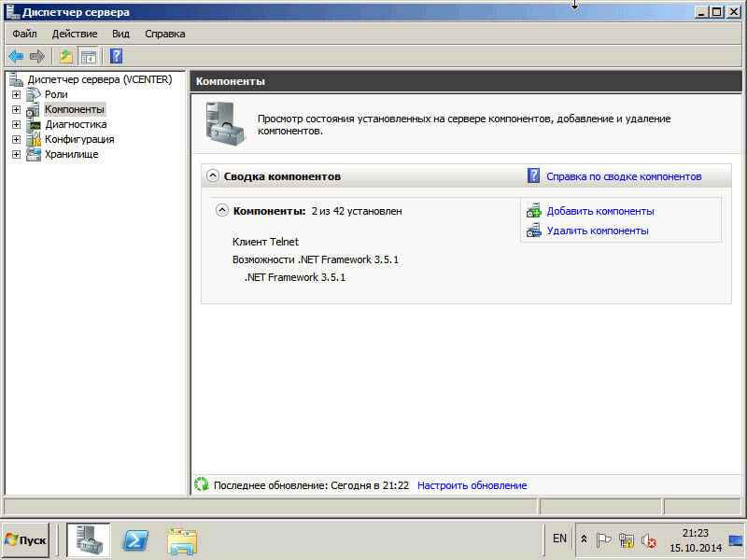Image resolution: width=747 pixels, height=560 pixels.
Task: Click the Show desktop icon by clock
Action: tap(736, 540)
